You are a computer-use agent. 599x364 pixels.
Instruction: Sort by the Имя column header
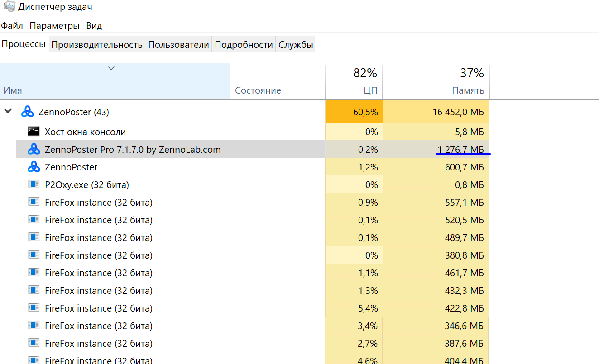tap(115, 82)
